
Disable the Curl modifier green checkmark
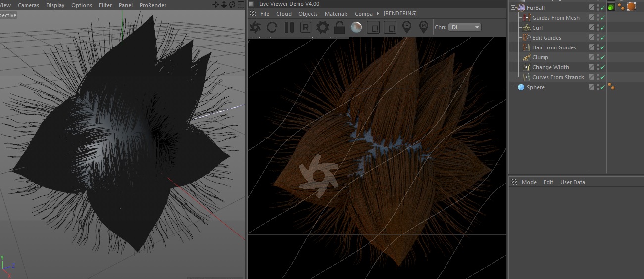point(602,28)
